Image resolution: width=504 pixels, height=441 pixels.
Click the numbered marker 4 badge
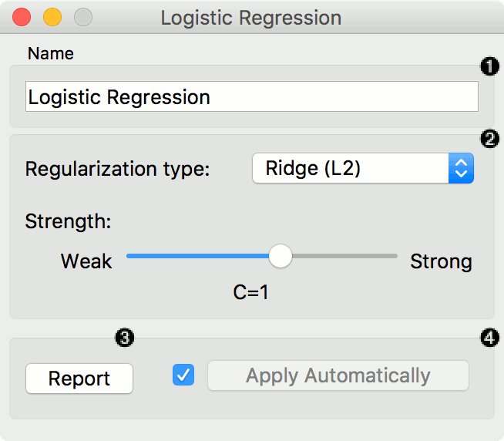(489, 337)
